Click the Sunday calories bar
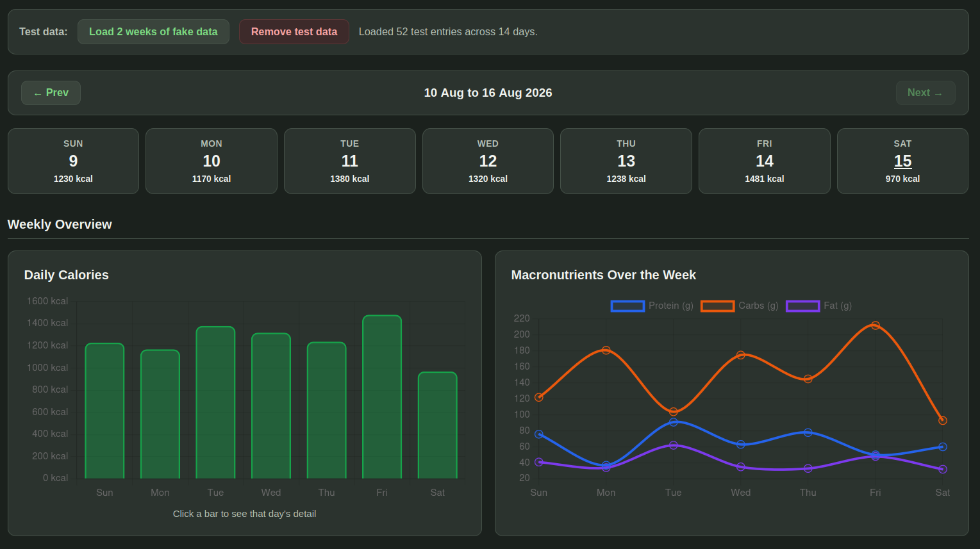 point(104,411)
